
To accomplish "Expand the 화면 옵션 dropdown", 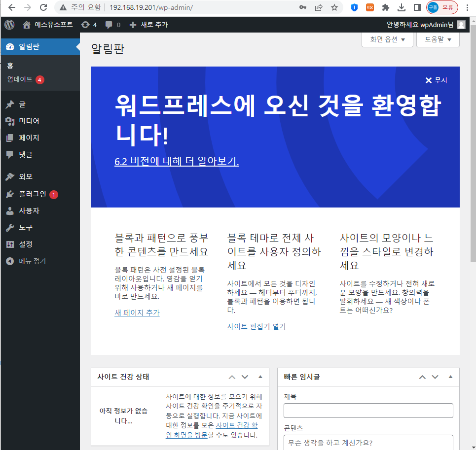I will (x=387, y=39).
